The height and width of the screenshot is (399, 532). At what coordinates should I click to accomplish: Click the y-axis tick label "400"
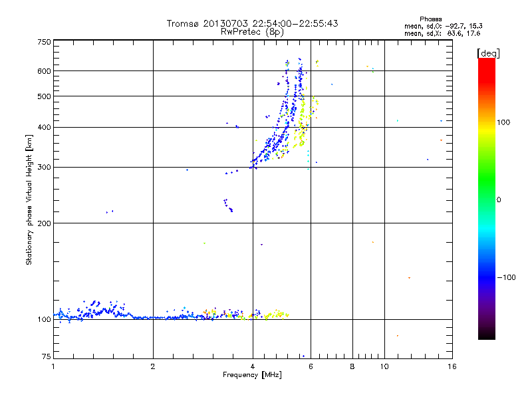44,127
